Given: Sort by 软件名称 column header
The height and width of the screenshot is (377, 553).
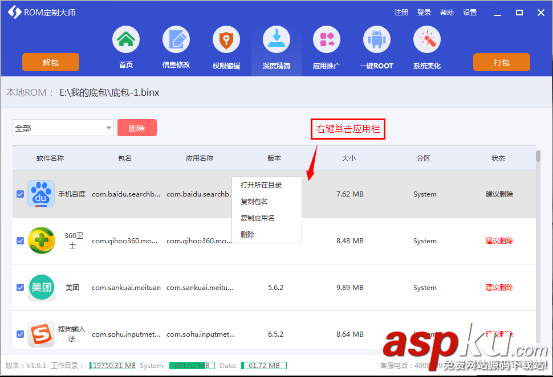Looking at the screenshot, I should (50, 158).
